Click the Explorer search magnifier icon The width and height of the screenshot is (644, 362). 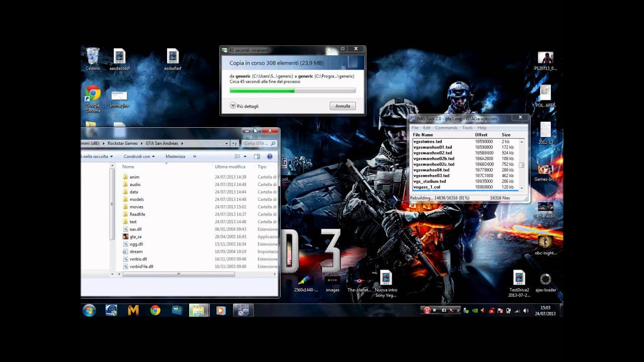(273, 143)
